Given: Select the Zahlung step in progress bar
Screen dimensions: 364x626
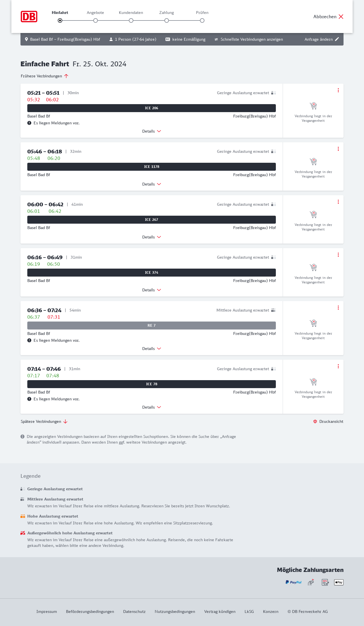Looking at the screenshot, I should [x=167, y=20].
